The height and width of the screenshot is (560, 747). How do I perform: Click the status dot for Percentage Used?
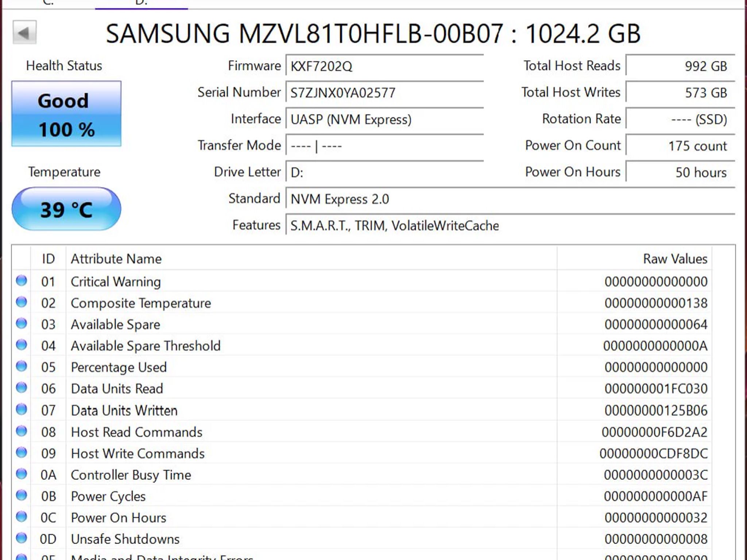(x=22, y=366)
